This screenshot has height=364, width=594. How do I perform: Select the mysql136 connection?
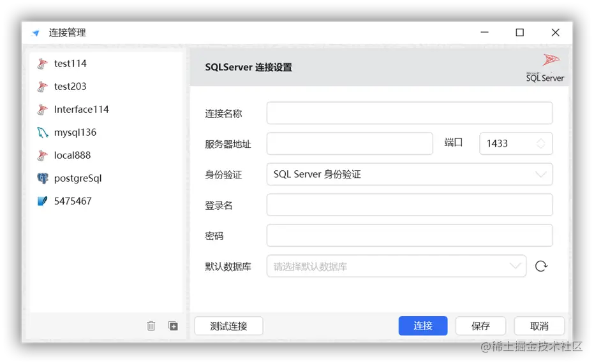pos(106,133)
